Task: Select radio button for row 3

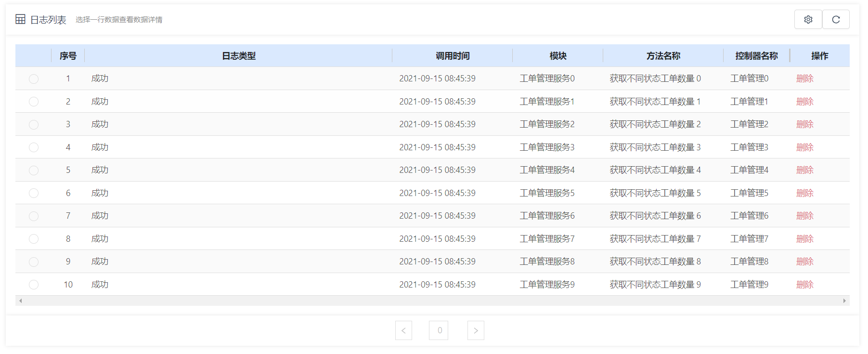Action: pos(34,124)
